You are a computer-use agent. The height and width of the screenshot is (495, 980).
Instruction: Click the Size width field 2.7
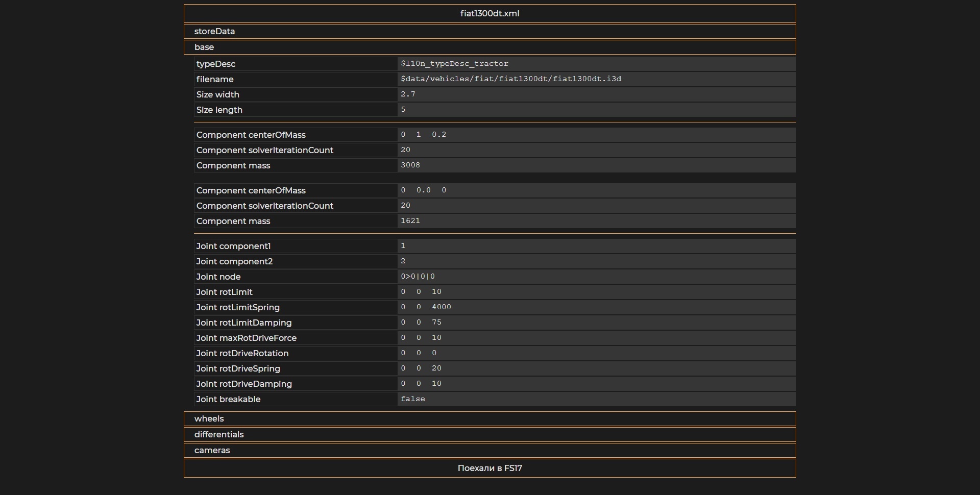tap(597, 94)
